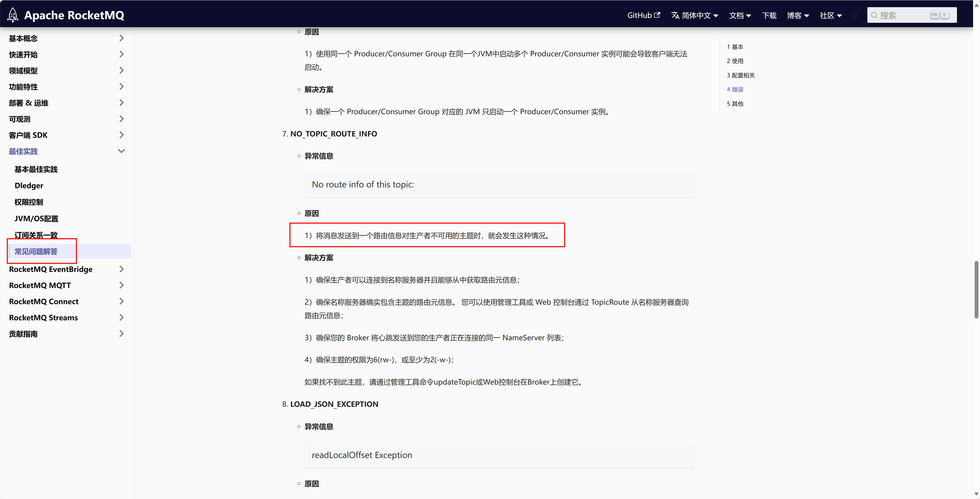Open the Dledger page

click(x=29, y=186)
